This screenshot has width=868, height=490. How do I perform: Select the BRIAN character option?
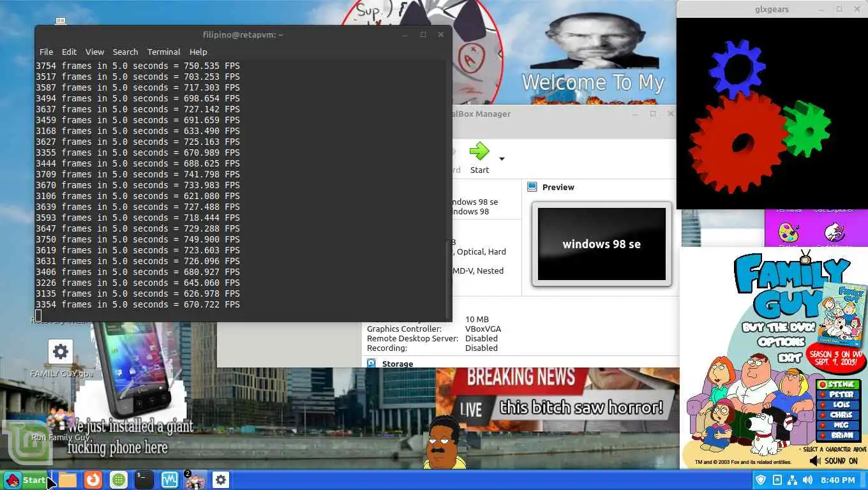839,436
